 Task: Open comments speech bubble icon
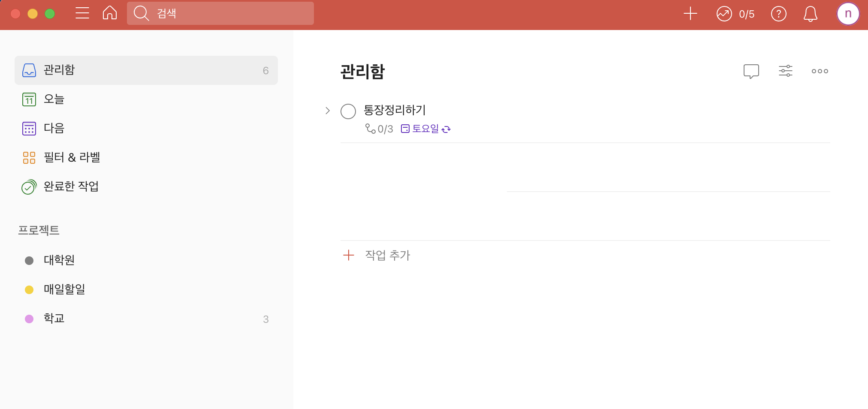751,71
